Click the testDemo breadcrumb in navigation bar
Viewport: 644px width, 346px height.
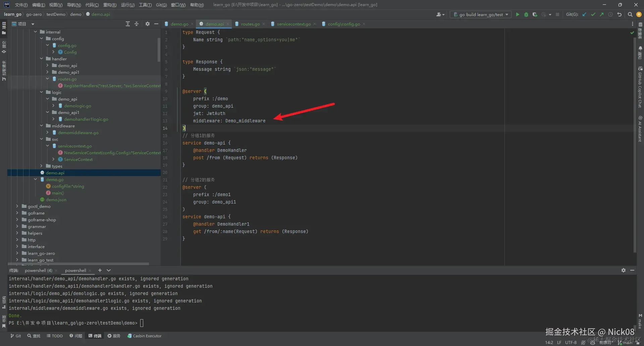click(56, 14)
